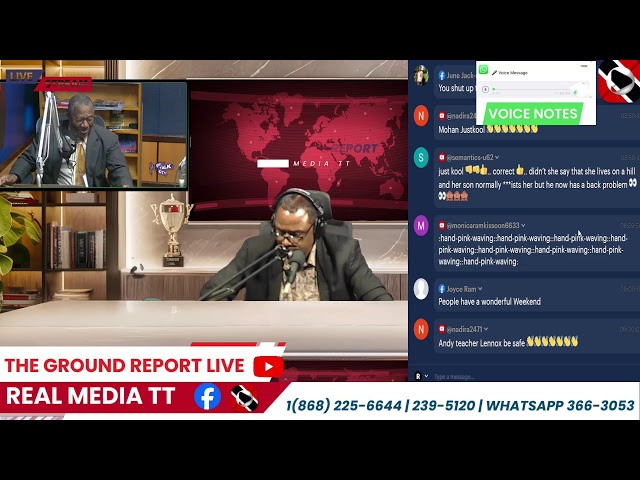Click the '1(868) 225-6644' phone number

344,406
